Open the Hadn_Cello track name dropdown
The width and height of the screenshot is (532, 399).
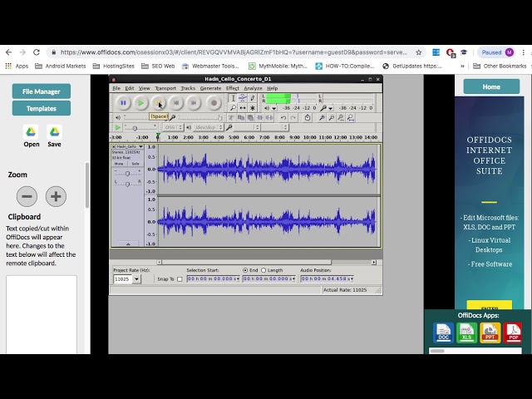tap(140, 146)
